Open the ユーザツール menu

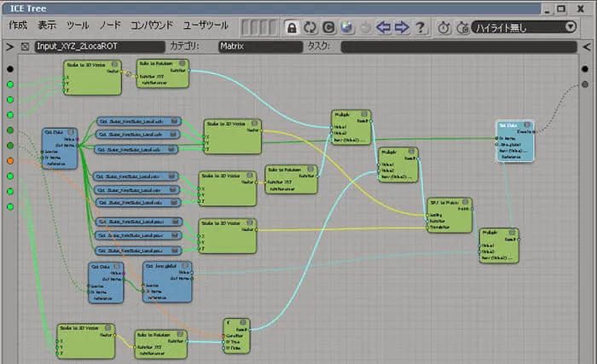(206, 25)
